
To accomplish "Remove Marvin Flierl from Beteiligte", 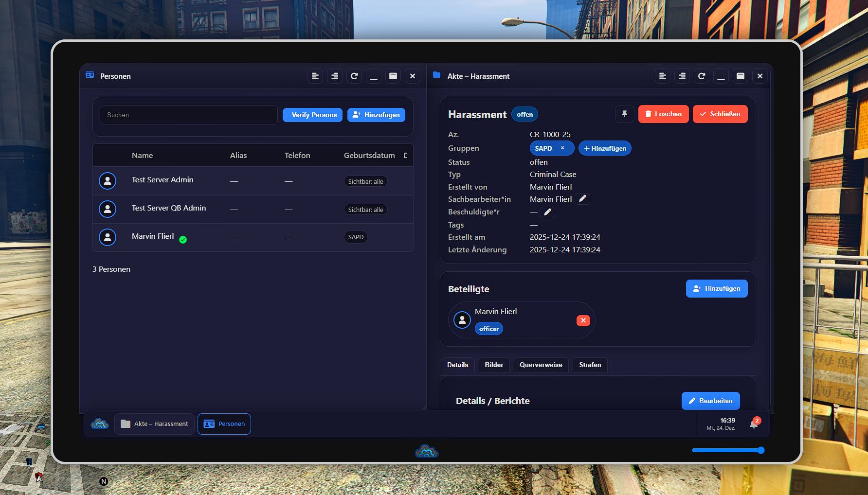I will (583, 320).
